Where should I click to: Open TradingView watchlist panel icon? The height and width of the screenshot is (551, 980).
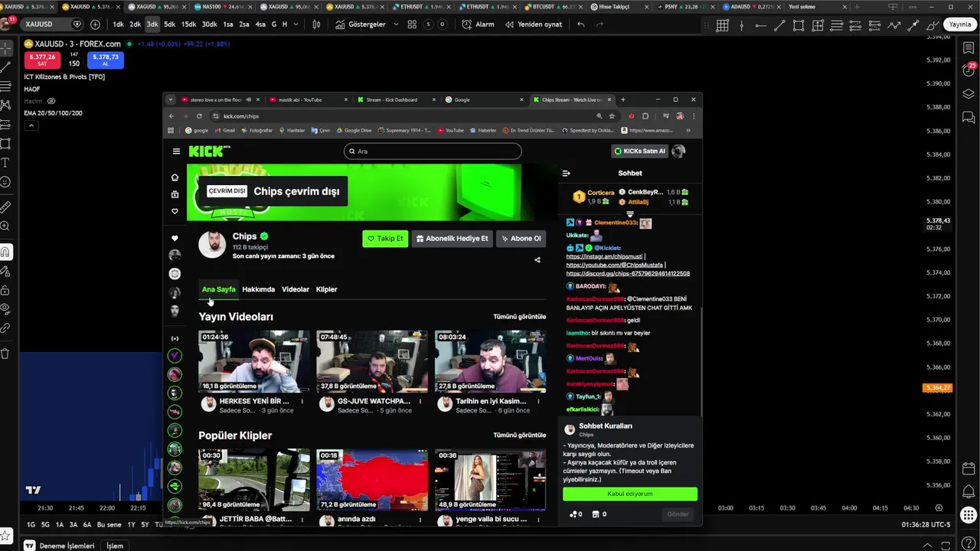pyautogui.click(x=969, y=48)
